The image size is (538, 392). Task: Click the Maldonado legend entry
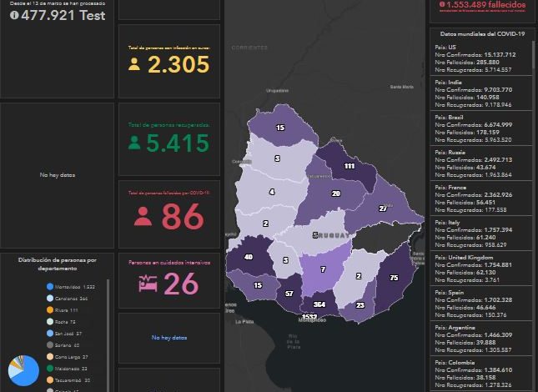[x=69, y=366]
